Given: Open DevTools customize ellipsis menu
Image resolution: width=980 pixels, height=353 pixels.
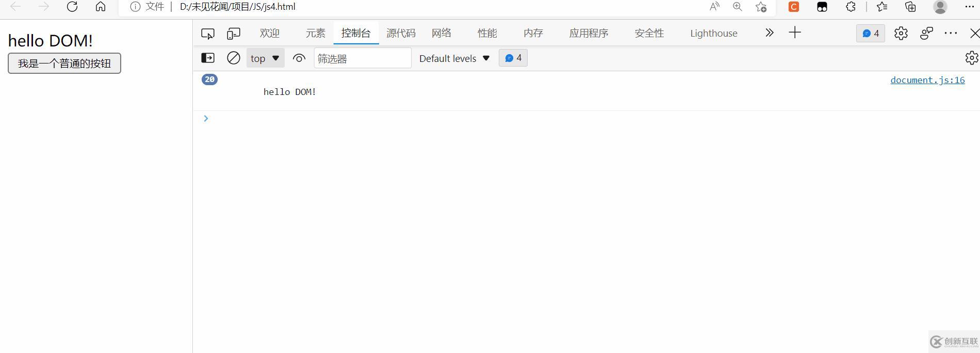Looking at the screenshot, I should click(951, 33).
